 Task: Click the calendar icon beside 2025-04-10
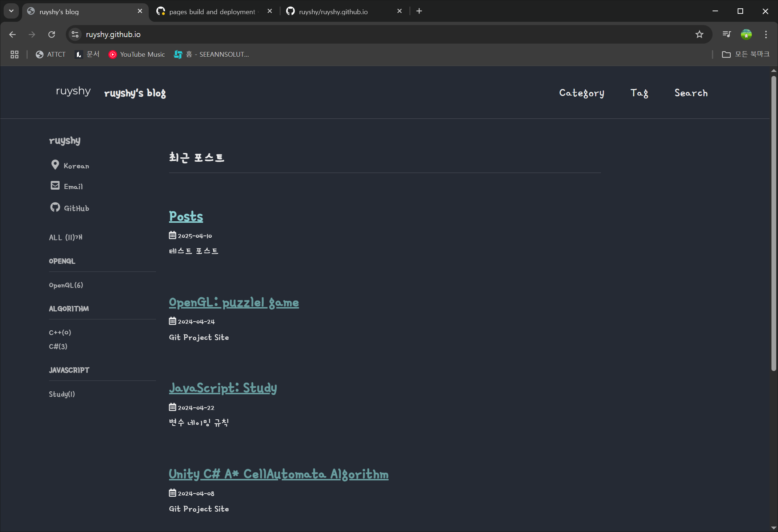pyautogui.click(x=172, y=235)
